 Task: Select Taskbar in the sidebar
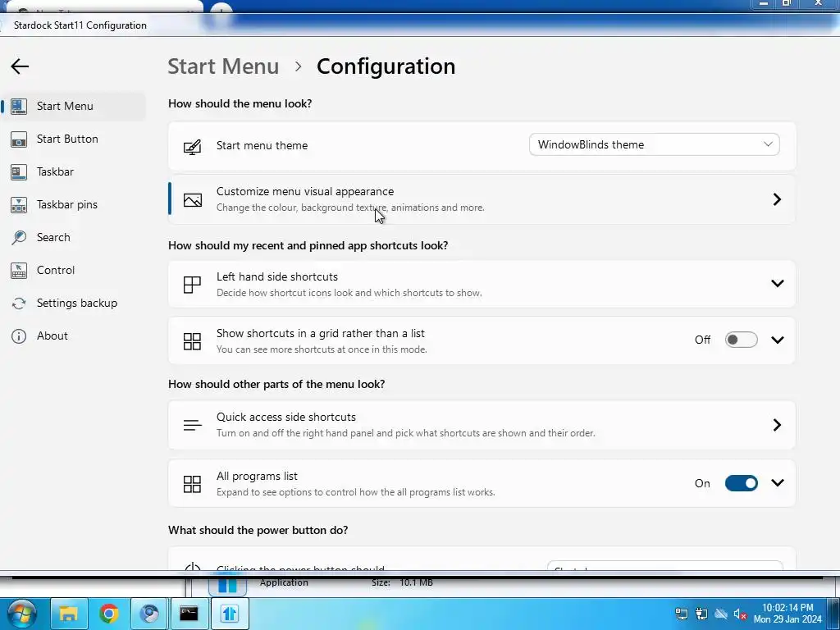tap(74, 172)
